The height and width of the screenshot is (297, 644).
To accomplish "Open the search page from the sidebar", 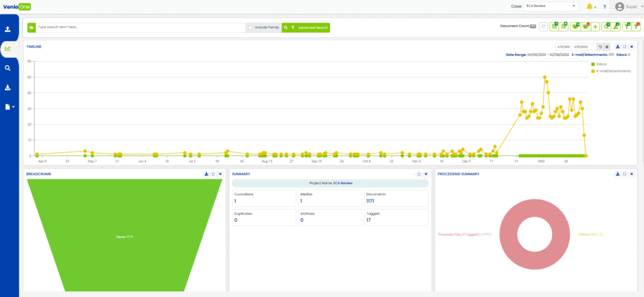I will [8, 68].
